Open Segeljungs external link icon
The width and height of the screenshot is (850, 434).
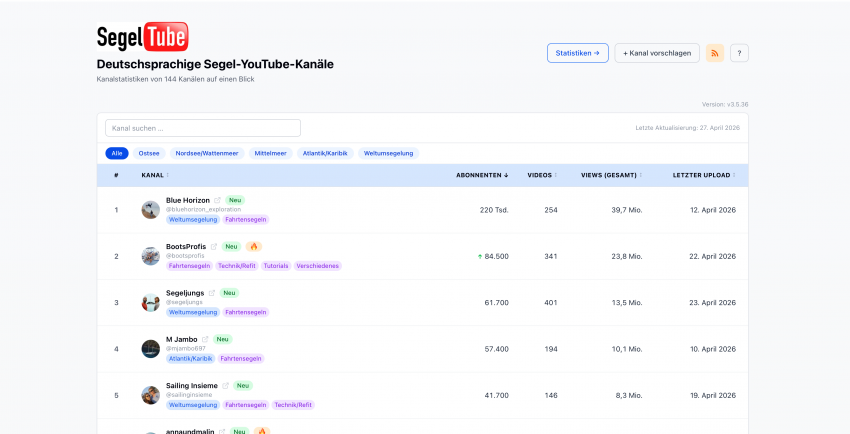click(x=212, y=293)
